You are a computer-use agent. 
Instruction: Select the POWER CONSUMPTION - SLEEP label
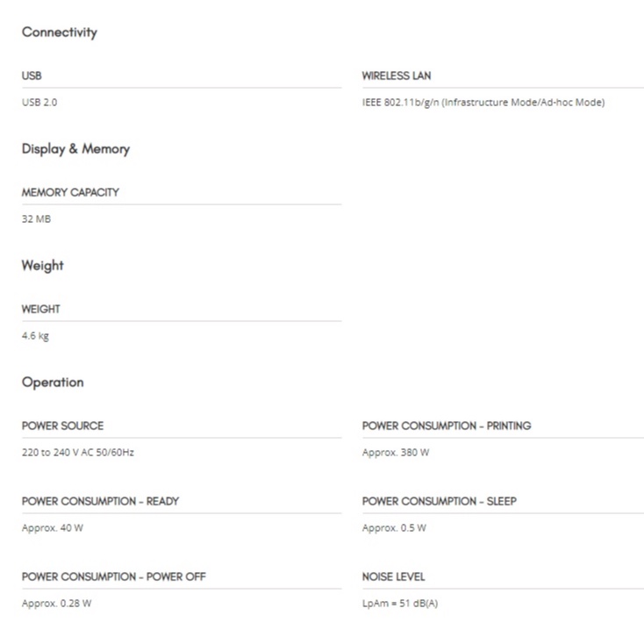point(440,501)
